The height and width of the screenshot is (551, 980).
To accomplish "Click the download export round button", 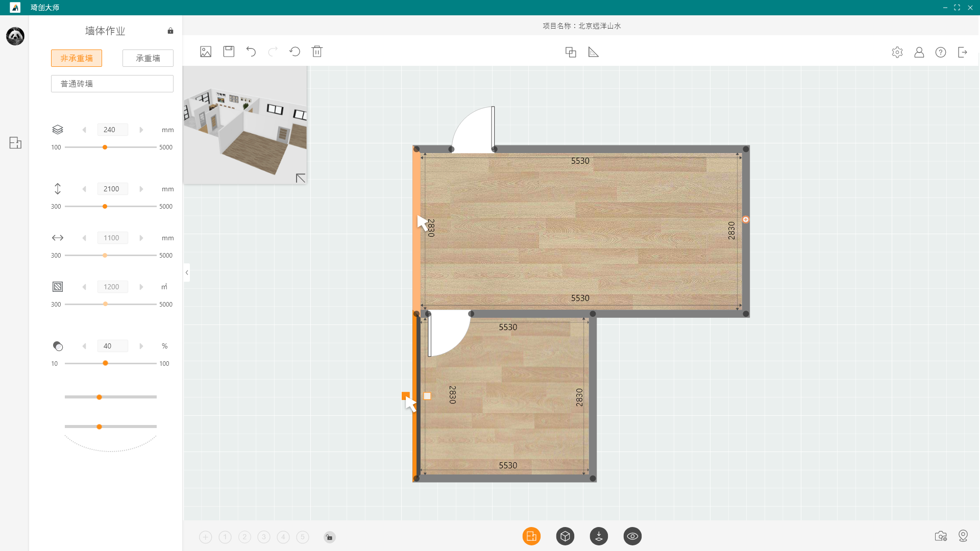I will tap(599, 536).
